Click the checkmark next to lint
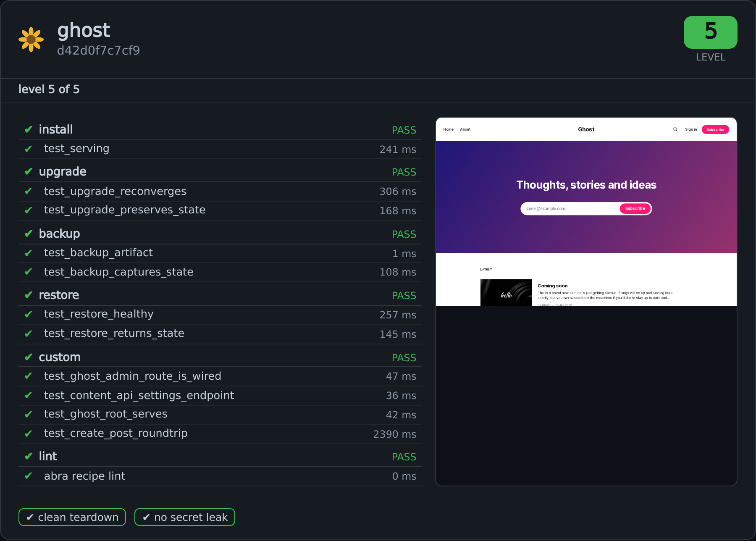The image size is (756, 541). (x=29, y=456)
